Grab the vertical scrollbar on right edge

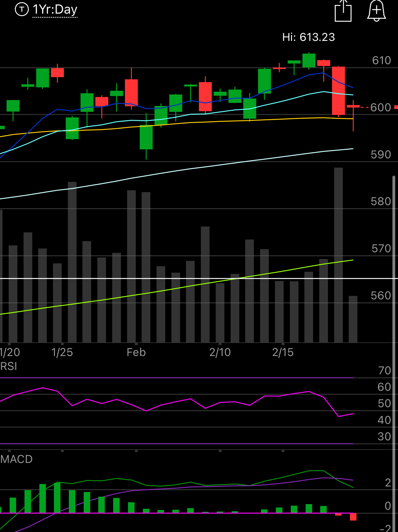point(394,353)
